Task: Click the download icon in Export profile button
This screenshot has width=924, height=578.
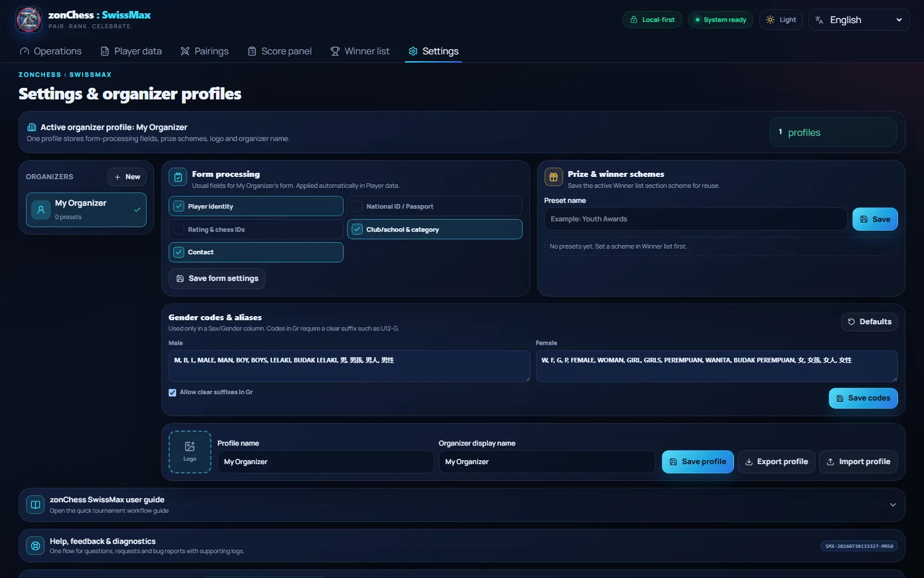Action: coord(749,462)
